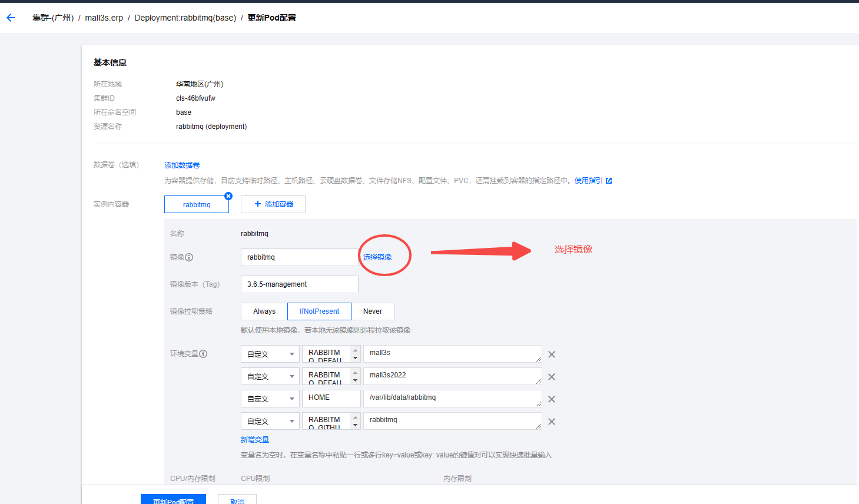Click 新增变量 to add a variable
The image size is (859, 504).
click(255, 440)
